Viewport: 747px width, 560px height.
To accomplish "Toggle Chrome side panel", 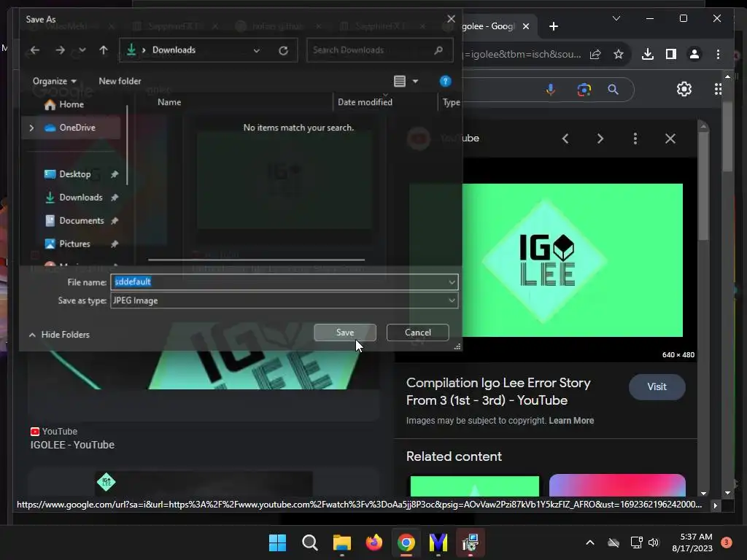I will [671, 54].
